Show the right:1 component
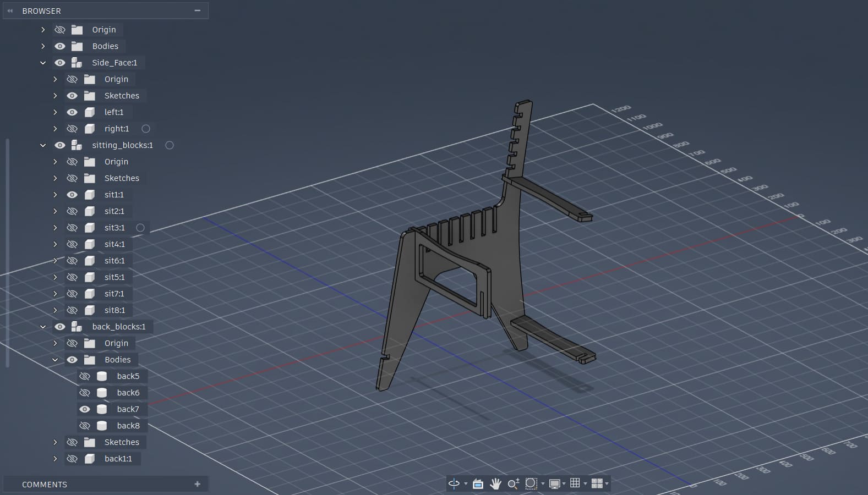868x495 pixels. 72,129
